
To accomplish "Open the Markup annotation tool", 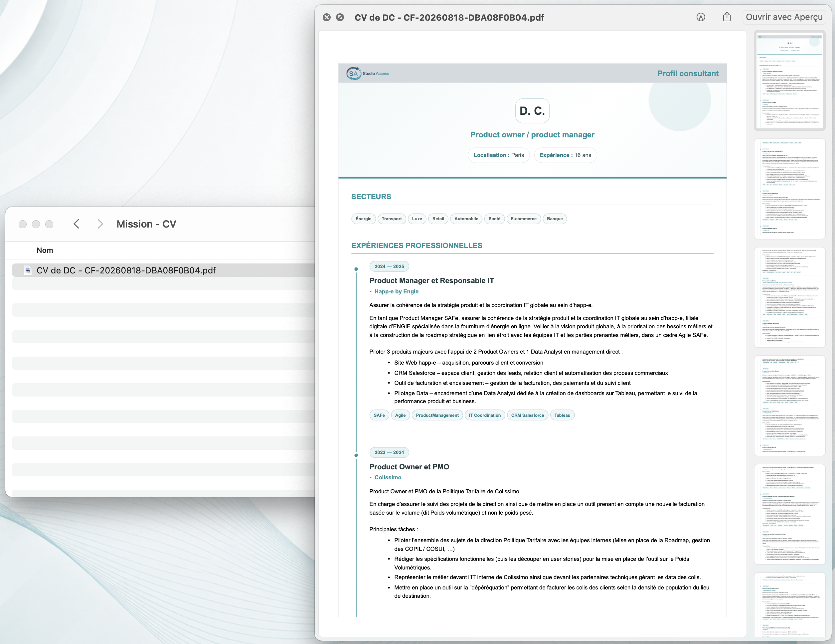I will (701, 17).
